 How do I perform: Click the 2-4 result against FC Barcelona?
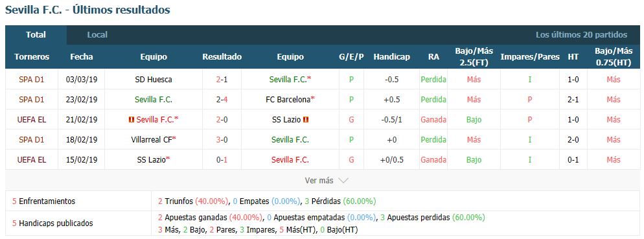tap(222, 100)
